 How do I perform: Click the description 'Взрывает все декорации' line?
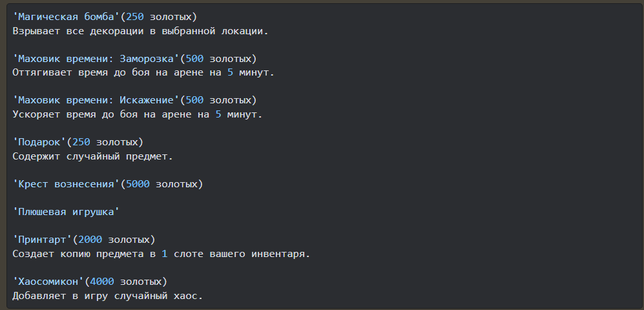pyautogui.click(x=140, y=30)
